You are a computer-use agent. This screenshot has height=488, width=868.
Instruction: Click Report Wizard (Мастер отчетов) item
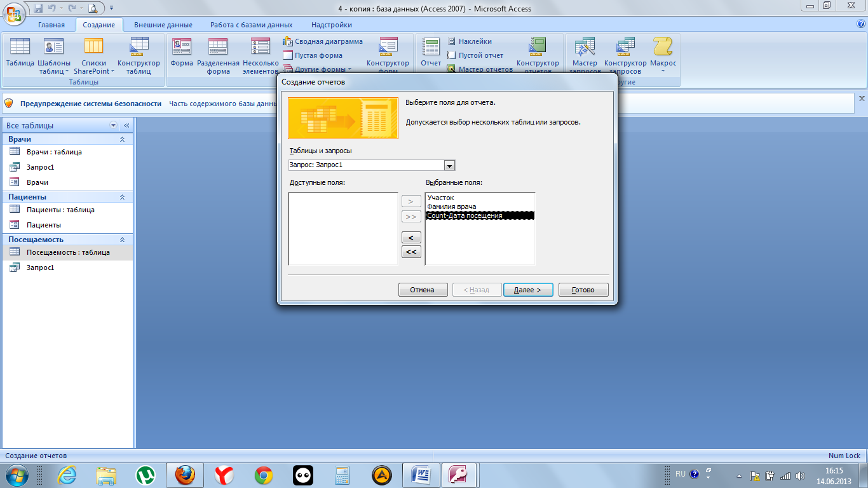pyautogui.click(x=480, y=69)
